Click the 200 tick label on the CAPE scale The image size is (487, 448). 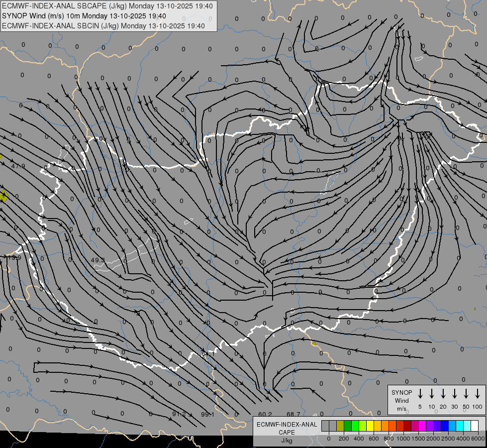click(x=344, y=439)
